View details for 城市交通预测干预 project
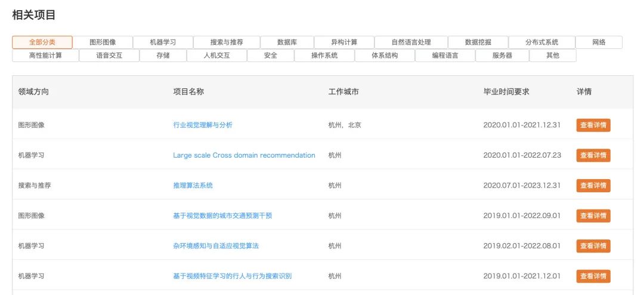Image resolution: width=644 pixels, height=295 pixels. point(593,216)
